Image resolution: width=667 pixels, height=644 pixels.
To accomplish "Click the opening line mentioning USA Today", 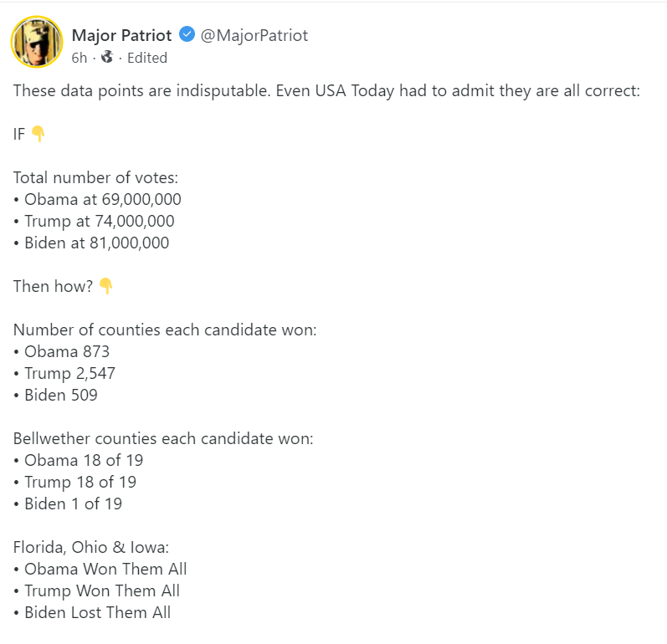I will (326, 90).
